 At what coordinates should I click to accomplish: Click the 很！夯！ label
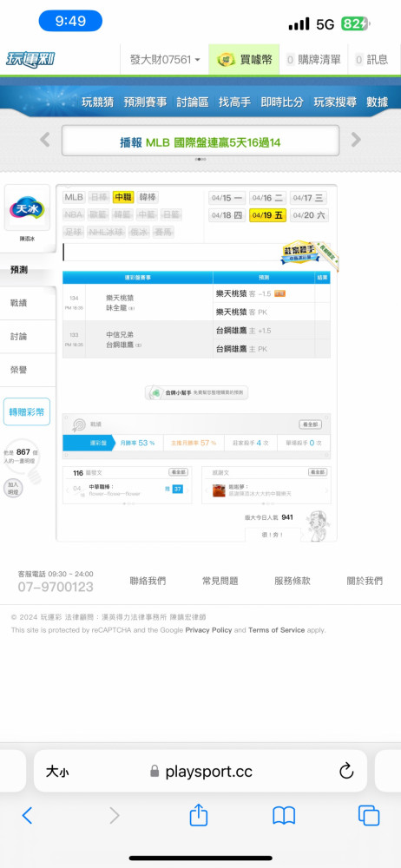pos(273,535)
